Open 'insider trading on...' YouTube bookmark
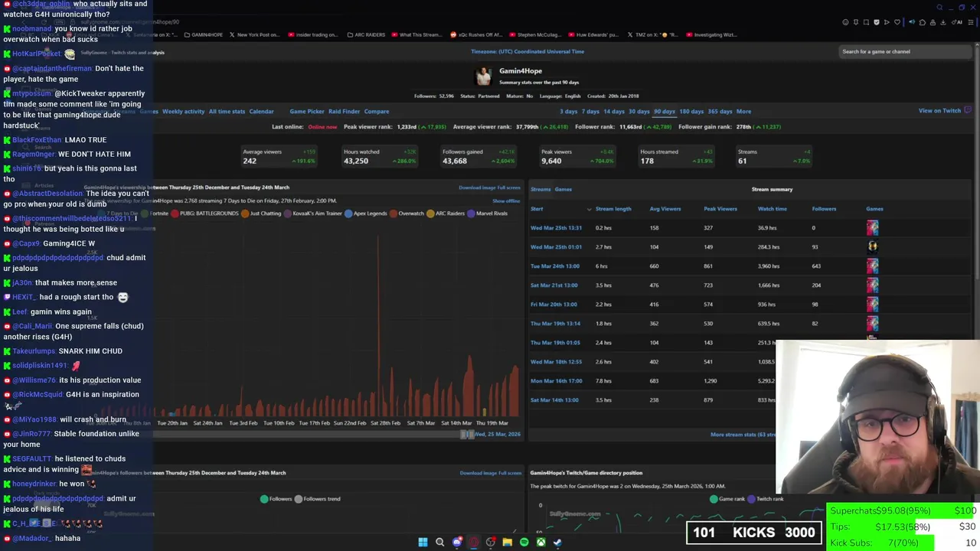Screen dimensions: 980x551 [312, 34]
